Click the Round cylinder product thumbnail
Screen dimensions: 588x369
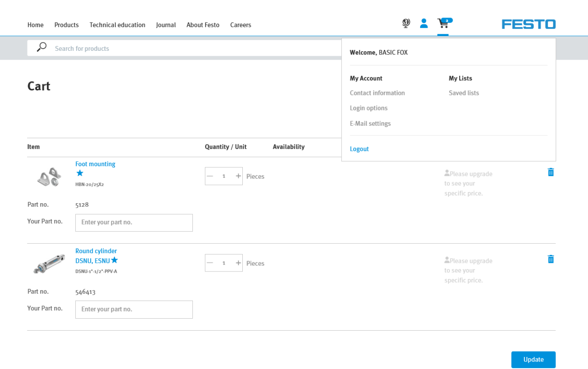(49, 264)
